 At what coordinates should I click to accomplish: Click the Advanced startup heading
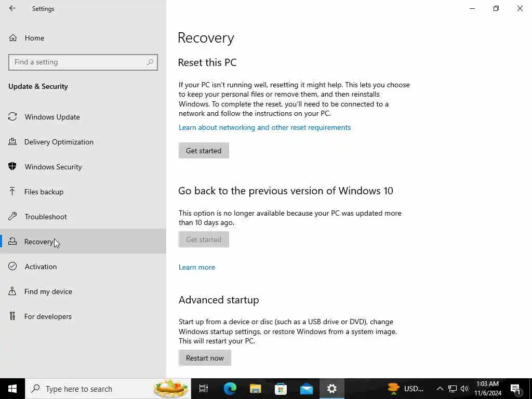click(219, 300)
